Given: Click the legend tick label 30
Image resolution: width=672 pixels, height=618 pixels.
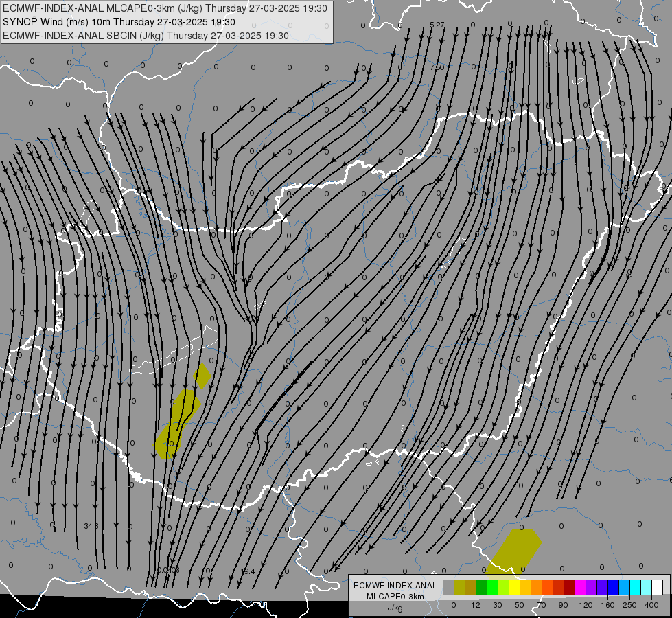Looking at the screenshot, I should 497,605.
